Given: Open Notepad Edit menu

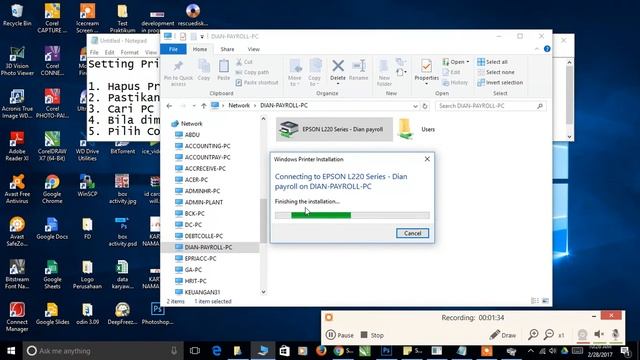Looking at the screenshot, I should tap(109, 52).
